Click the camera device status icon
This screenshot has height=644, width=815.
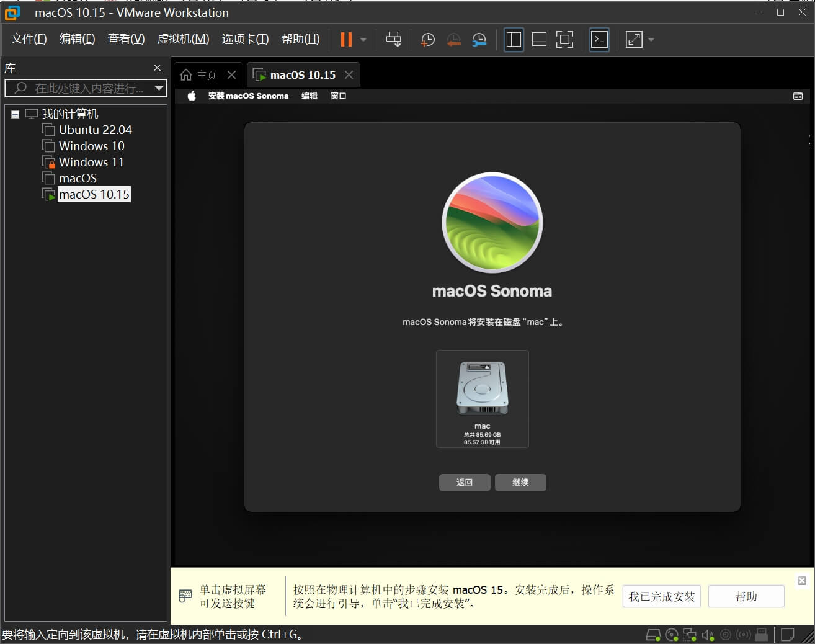[725, 635]
